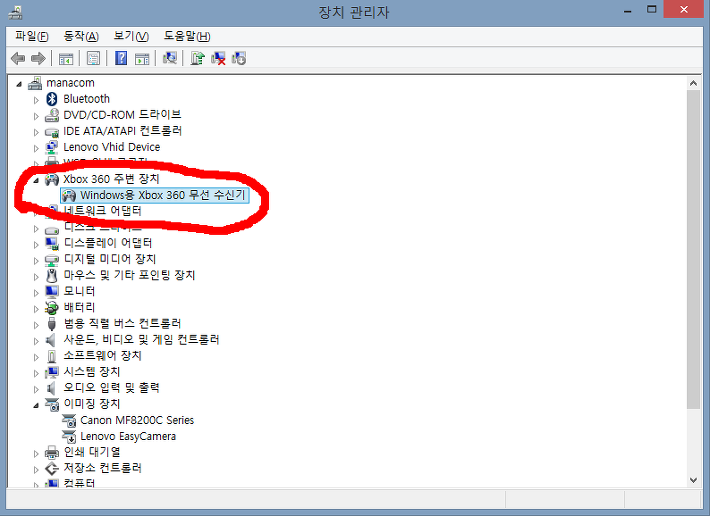The height and width of the screenshot is (516, 710).
Task: Select 네트워크 어댑터 category label
Action: point(102,211)
